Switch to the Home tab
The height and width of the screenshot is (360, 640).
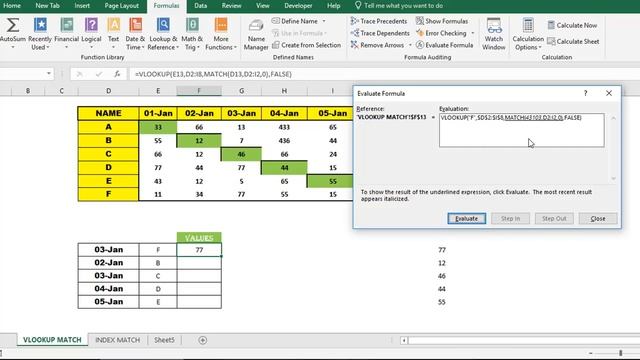coord(12,5)
